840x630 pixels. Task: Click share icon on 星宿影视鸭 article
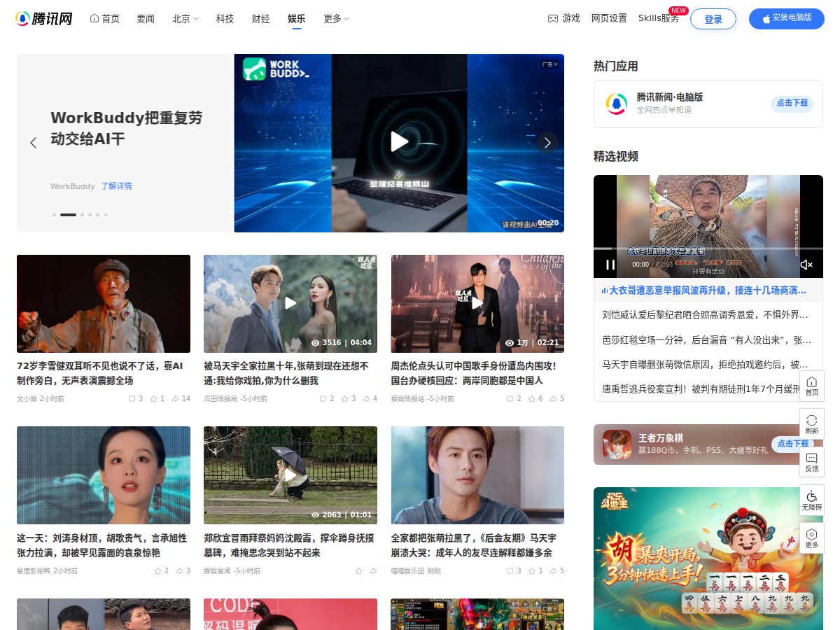[x=179, y=570]
